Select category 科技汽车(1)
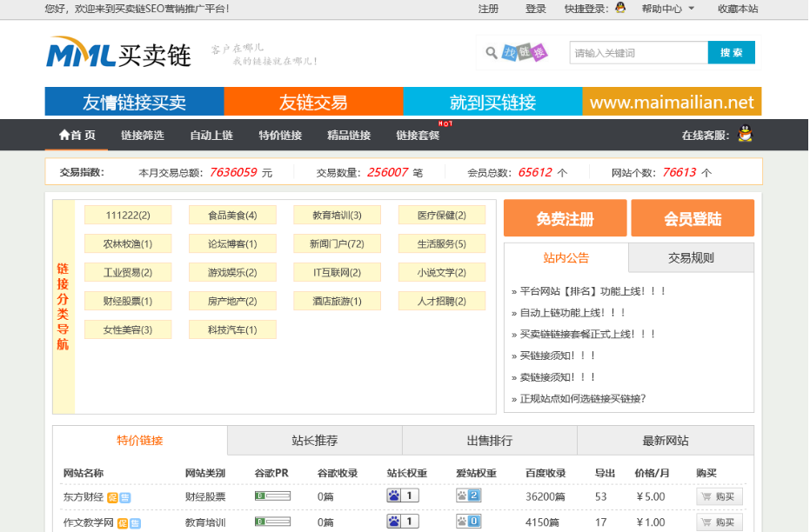The image size is (810, 532). click(232, 329)
